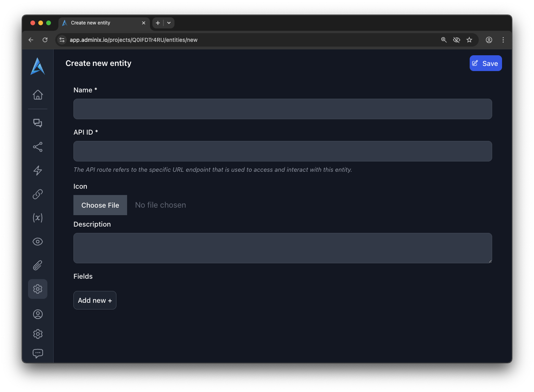Click Choose File for the icon

[100, 205]
